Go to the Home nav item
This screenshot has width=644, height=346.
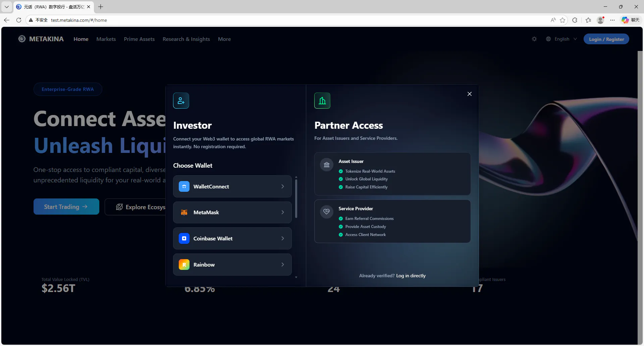(81, 39)
